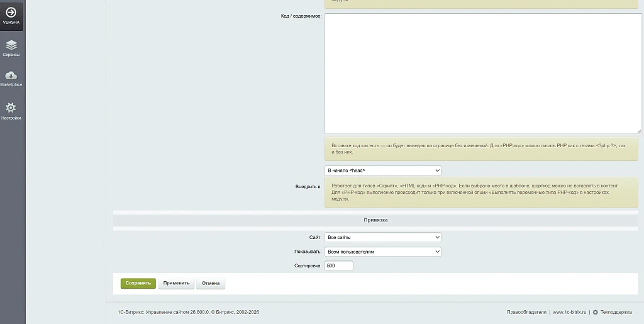The image size is (644, 324).
Task: Expand the «В начало <head>» dropdown
Action: tap(383, 170)
